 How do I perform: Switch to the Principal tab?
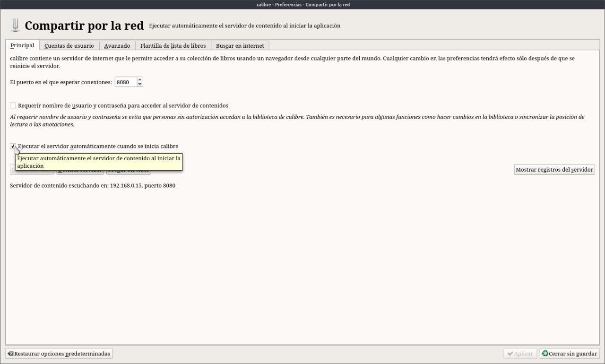22,45
